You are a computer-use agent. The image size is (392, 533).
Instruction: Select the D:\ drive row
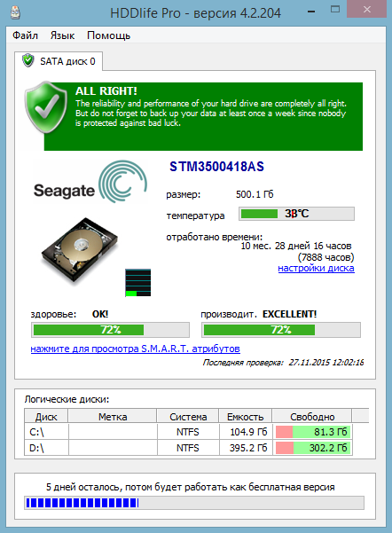(189, 448)
